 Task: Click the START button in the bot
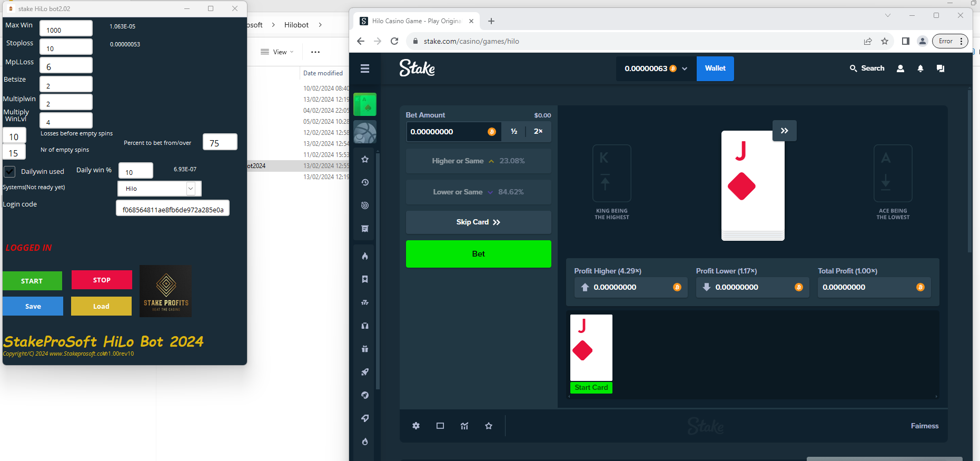click(x=32, y=281)
